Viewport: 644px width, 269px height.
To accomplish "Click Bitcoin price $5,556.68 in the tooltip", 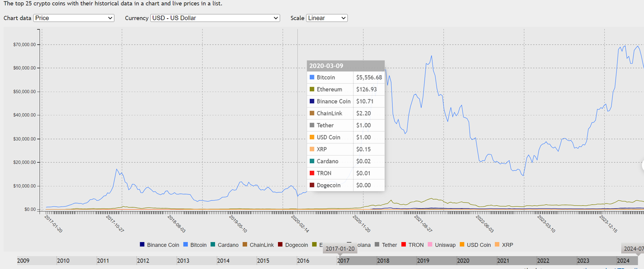I will [369, 77].
